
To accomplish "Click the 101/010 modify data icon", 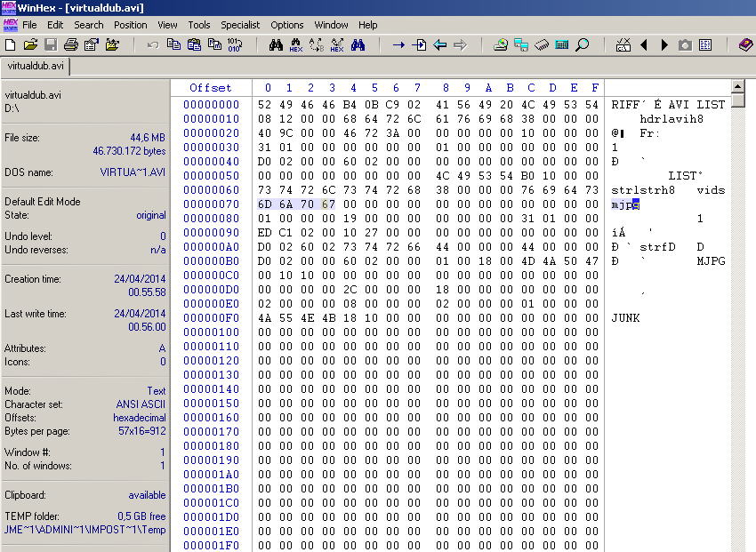I will coord(234,44).
